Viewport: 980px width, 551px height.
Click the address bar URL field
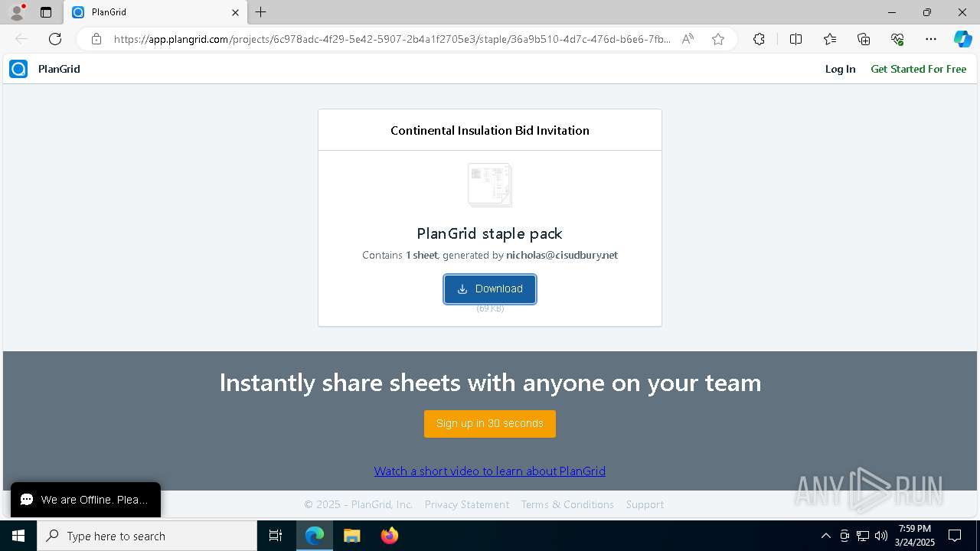[x=392, y=39]
